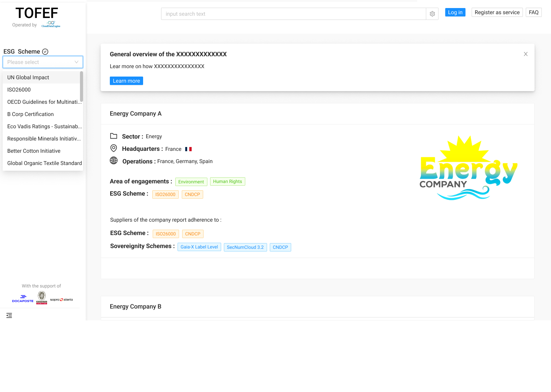Choose B Corp Certification option
The width and height of the screenshot is (551, 392).
click(x=31, y=114)
